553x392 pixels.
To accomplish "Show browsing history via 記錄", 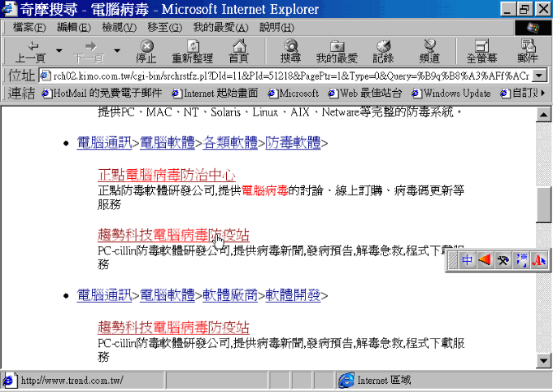I will (383, 51).
